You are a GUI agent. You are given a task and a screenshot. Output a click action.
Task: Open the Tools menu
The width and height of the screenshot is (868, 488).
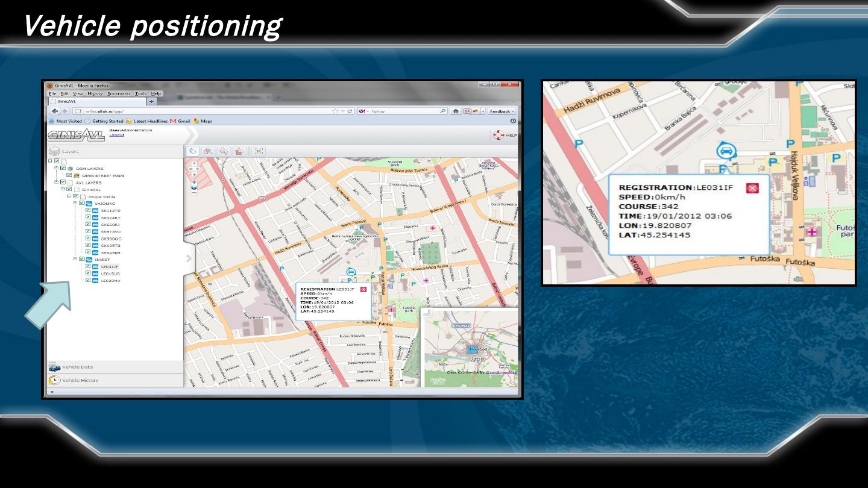(141, 94)
